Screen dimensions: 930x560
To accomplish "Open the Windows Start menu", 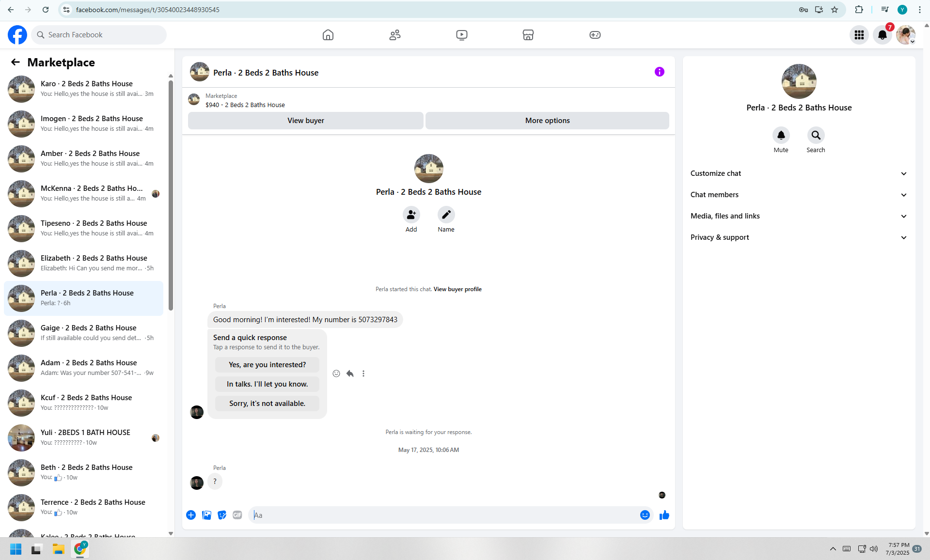I will coord(16,549).
